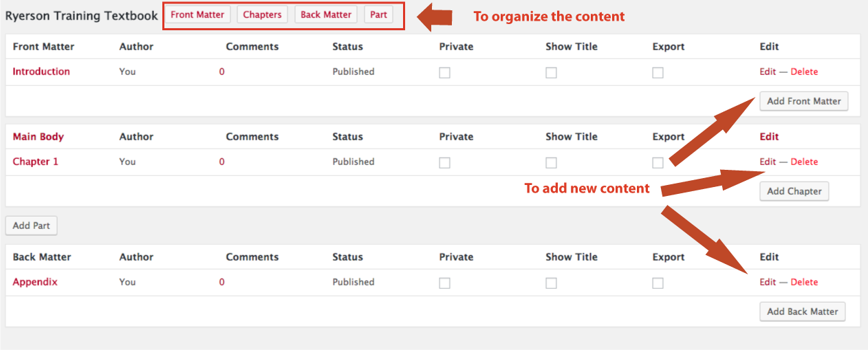
Task: Click the Part button in header
Action: coord(378,15)
